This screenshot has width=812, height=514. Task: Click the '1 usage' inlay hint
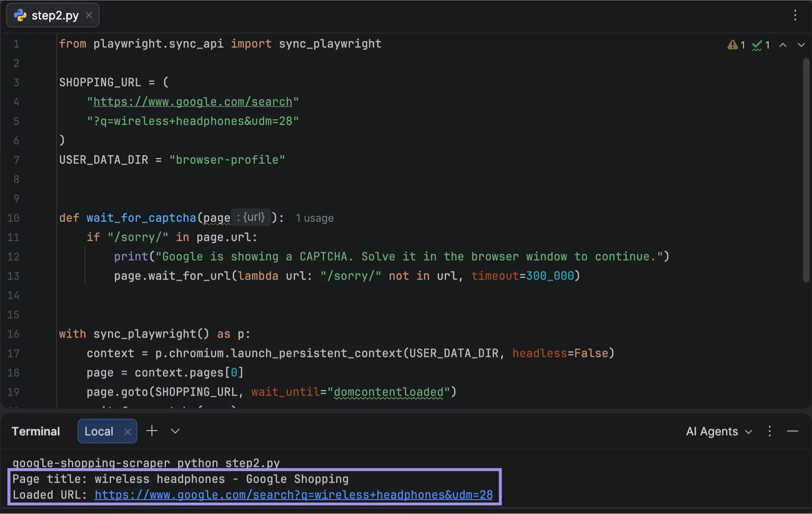click(x=314, y=218)
